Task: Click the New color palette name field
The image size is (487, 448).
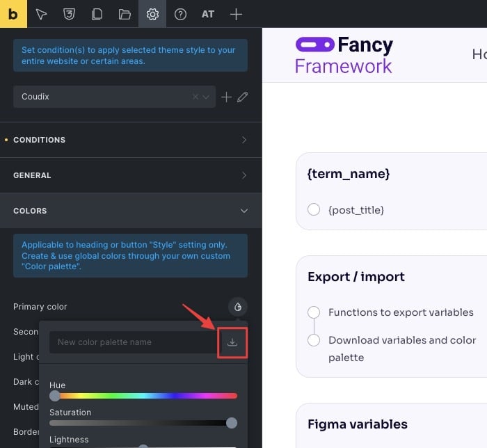Action: click(134, 342)
